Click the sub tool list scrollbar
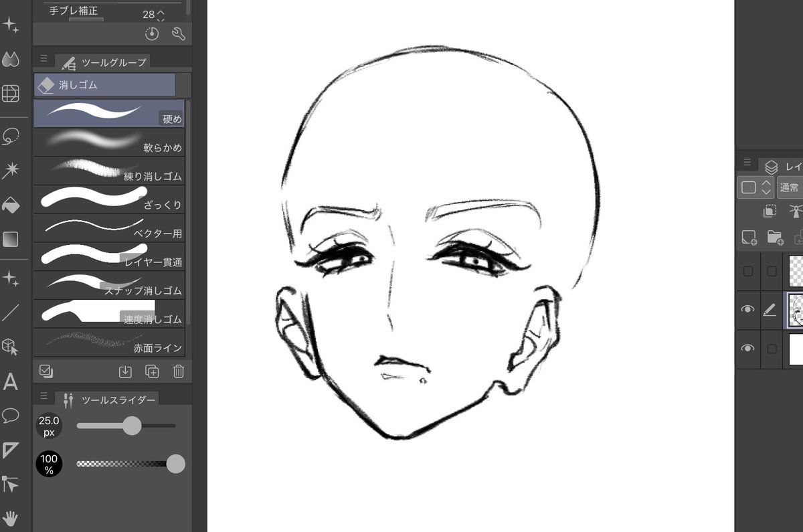Screen dimensions: 803x532 pos(189,213)
